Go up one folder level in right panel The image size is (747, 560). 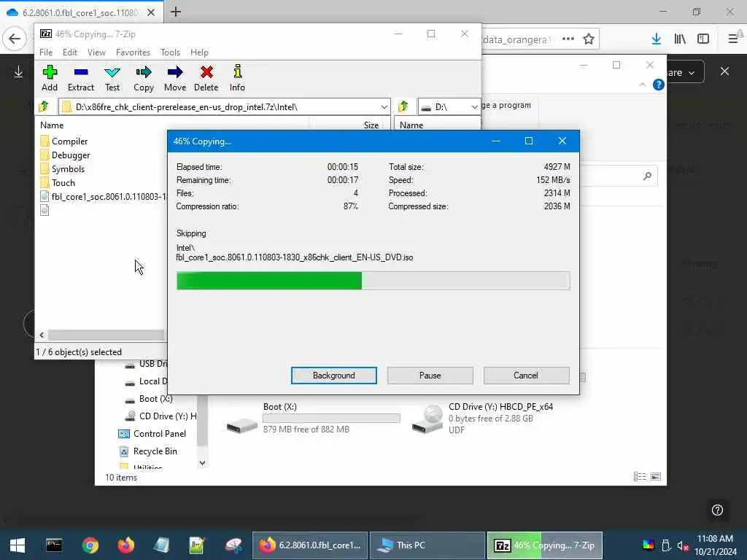point(403,106)
